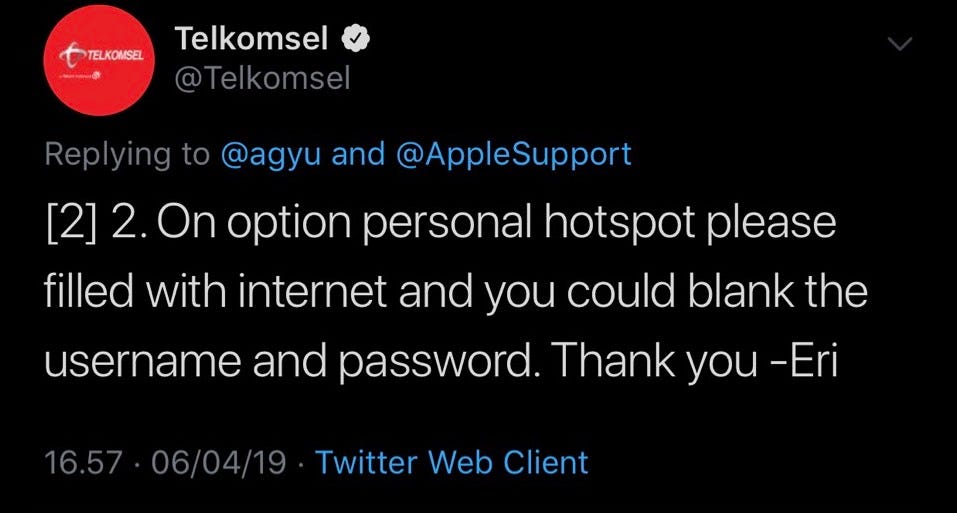The height and width of the screenshot is (513, 957).
Task: Open the @Telkomsel handle
Action: [262, 79]
